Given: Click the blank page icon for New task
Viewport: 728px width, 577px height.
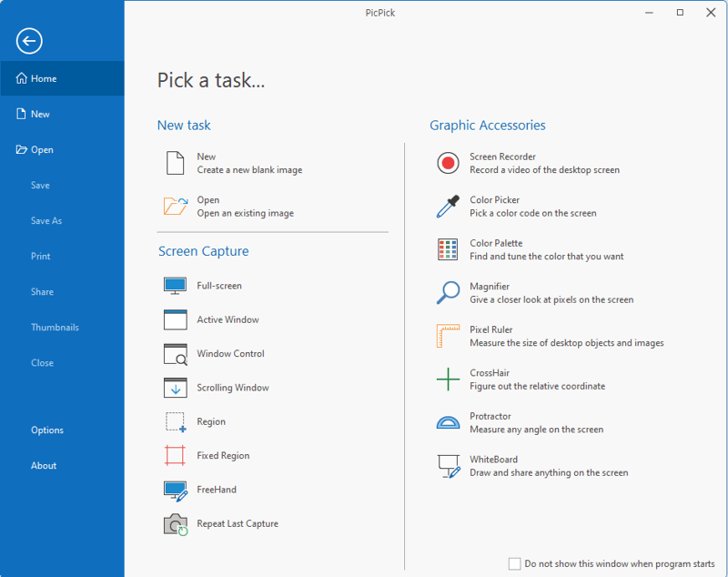Looking at the screenshot, I should (175, 163).
